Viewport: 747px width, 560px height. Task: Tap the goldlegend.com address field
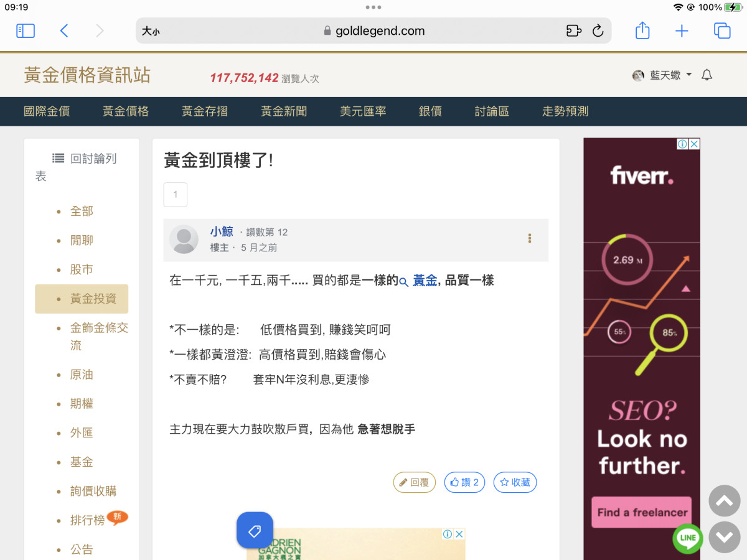click(374, 30)
